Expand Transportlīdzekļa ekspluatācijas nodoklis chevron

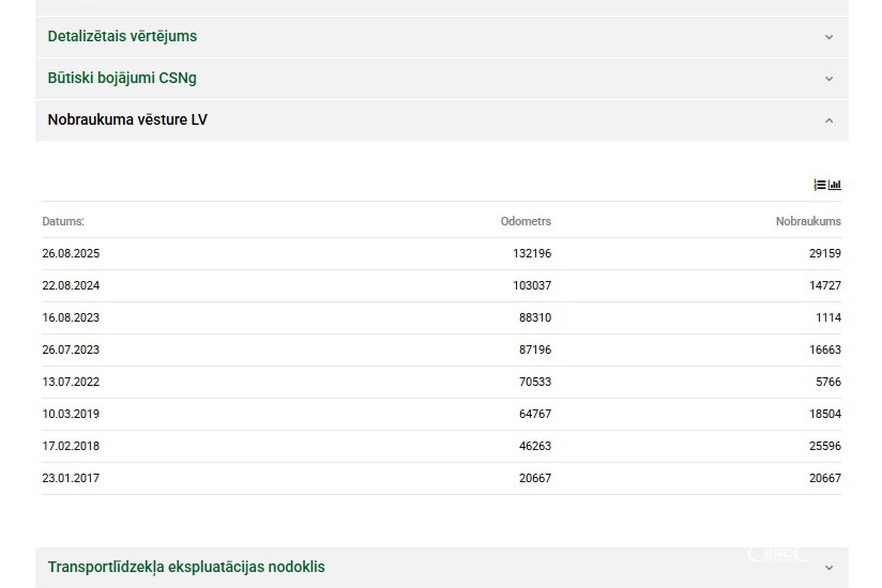[x=829, y=568]
